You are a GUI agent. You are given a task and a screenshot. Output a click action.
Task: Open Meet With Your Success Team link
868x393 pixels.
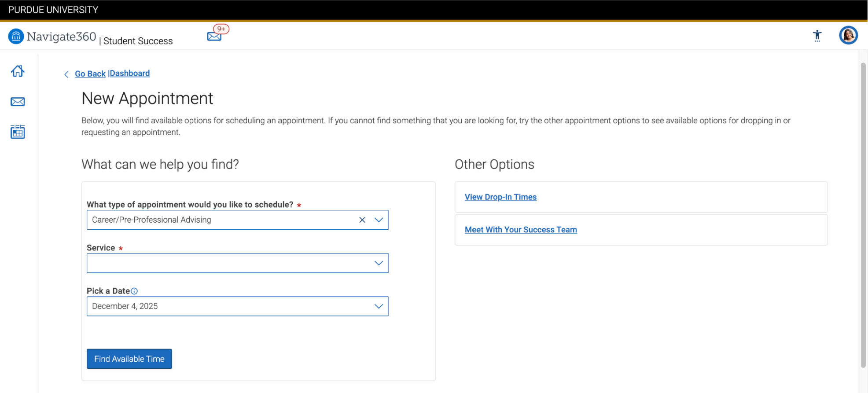521,230
